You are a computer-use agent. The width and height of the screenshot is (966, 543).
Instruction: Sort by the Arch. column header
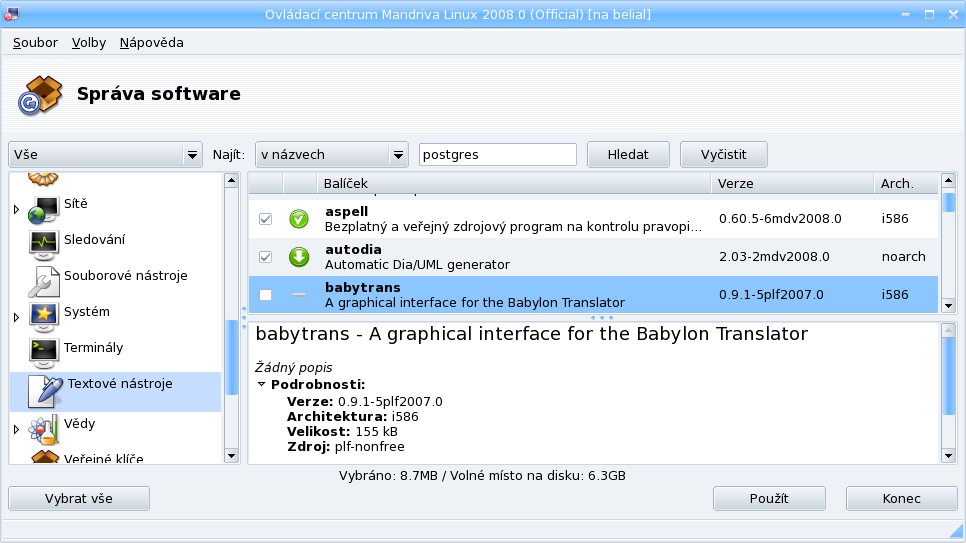[906, 183]
